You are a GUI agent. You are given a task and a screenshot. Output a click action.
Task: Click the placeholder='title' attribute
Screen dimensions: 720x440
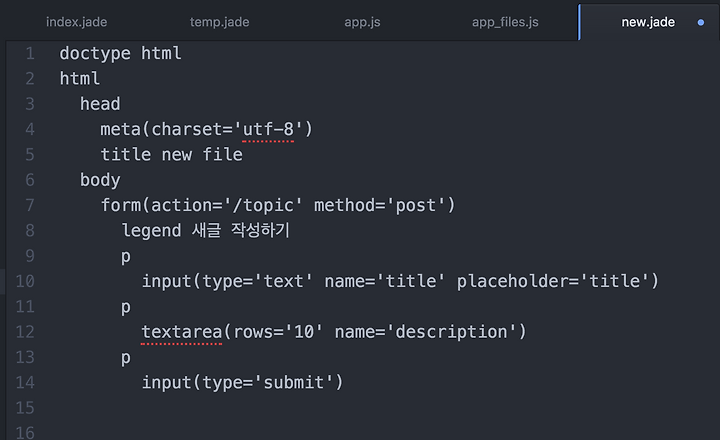click(553, 281)
